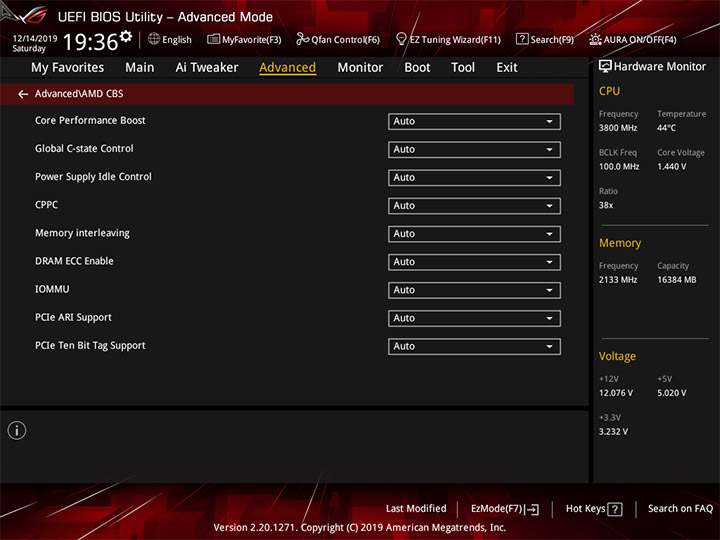Click CPU temperature value 44°C
Viewport: 720px width, 540px height.
tap(666, 128)
